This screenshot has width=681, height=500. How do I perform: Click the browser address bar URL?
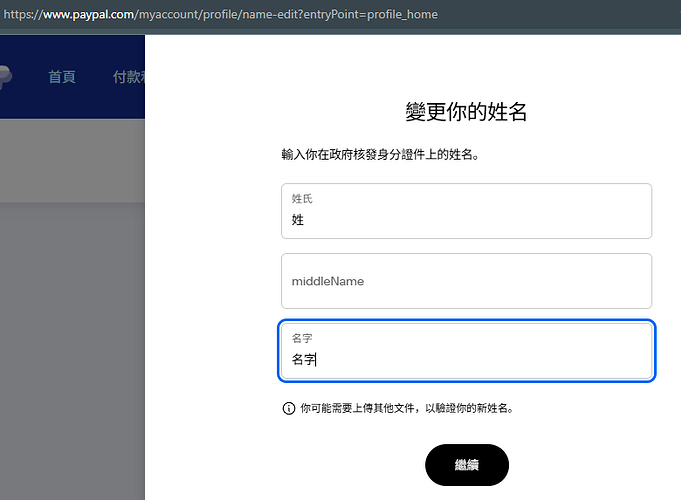tap(221, 14)
